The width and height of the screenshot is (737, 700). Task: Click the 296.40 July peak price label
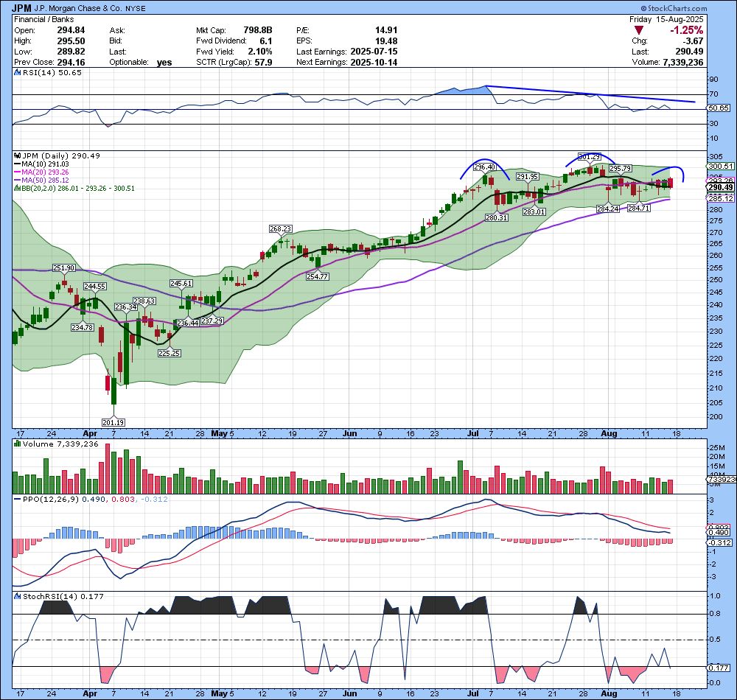(485, 167)
